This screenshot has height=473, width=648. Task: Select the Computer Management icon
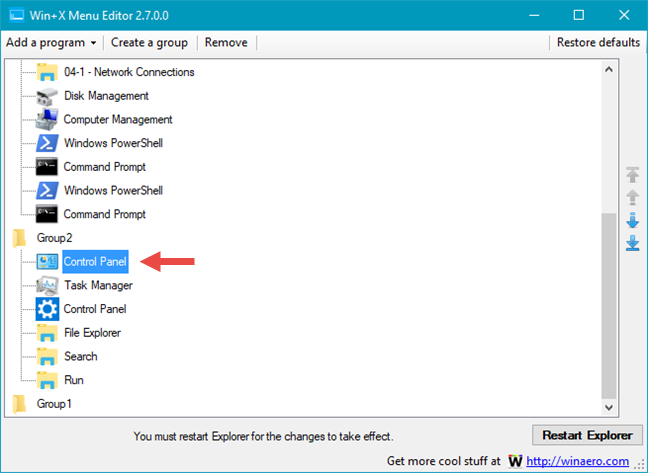click(x=47, y=120)
